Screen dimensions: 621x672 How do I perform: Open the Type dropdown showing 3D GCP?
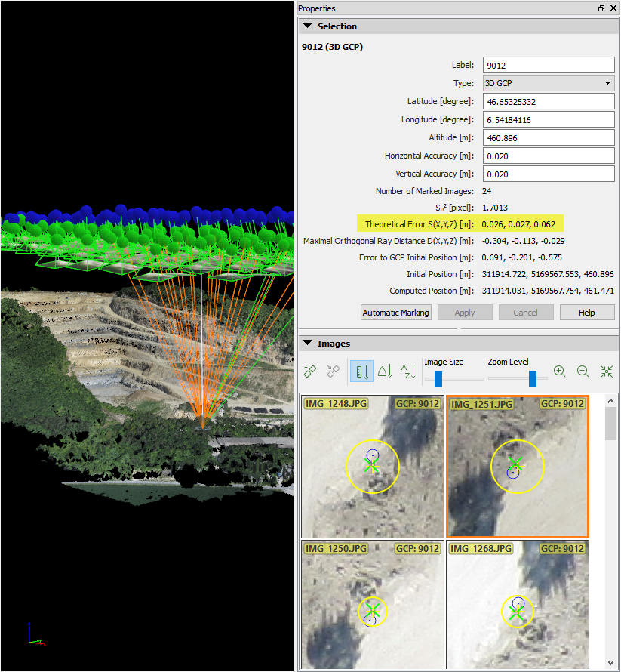click(x=549, y=83)
